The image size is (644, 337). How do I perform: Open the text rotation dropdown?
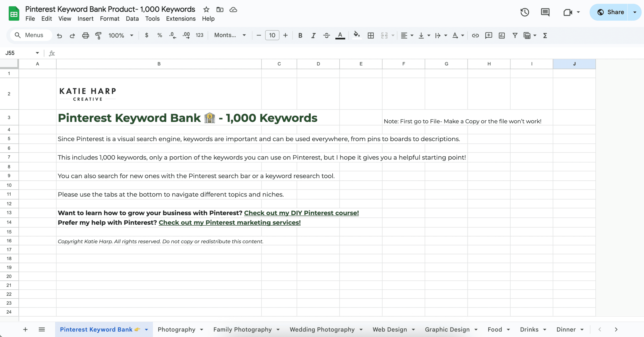tap(458, 36)
